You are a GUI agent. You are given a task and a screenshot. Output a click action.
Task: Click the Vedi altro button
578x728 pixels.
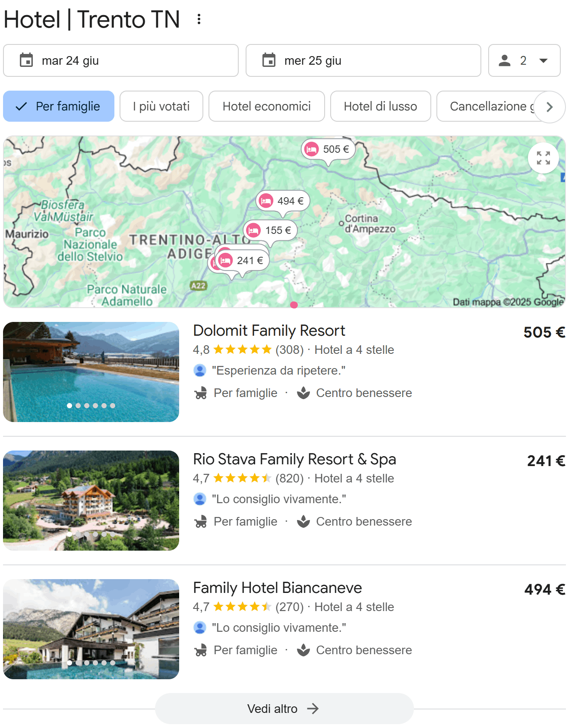point(284,709)
